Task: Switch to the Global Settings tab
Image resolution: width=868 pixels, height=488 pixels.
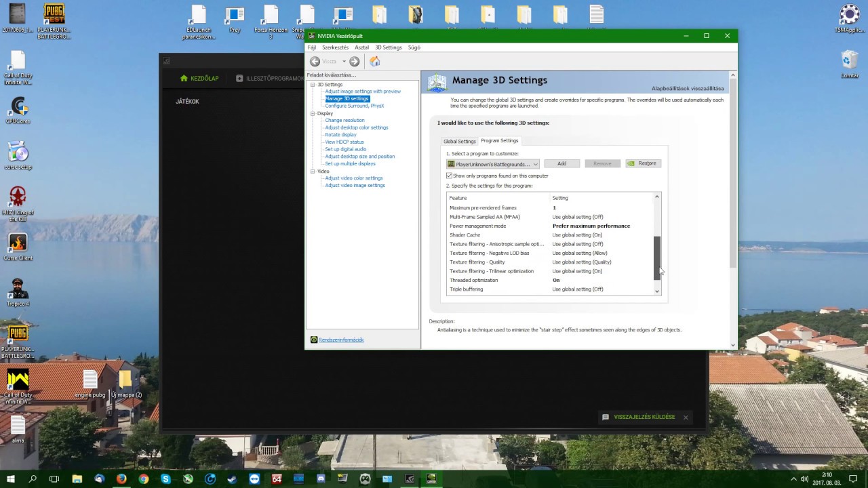Action: coord(460,141)
